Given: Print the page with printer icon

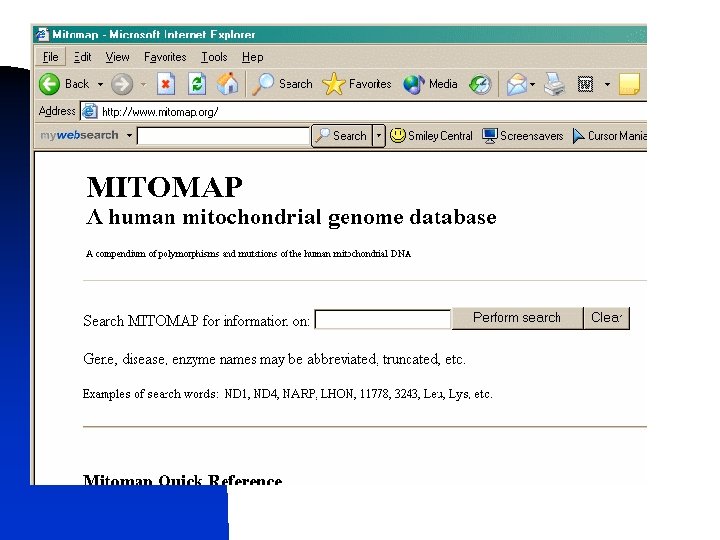Looking at the screenshot, I should click(554, 84).
